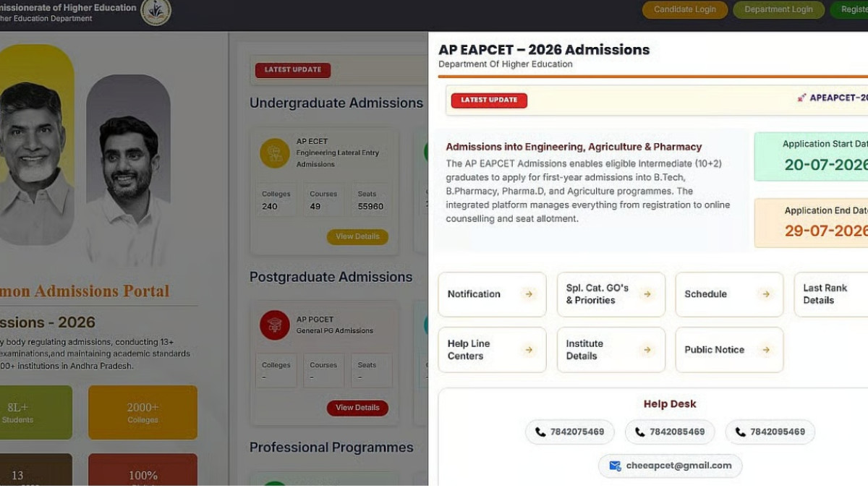The width and height of the screenshot is (868, 488).
Task: Click arrow icon on Institute Details card
Action: [x=647, y=350]
